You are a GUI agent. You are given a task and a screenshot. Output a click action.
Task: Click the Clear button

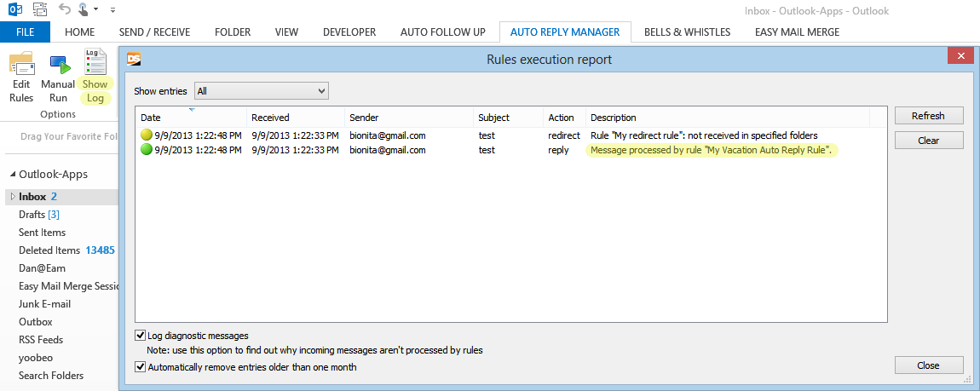928,141
